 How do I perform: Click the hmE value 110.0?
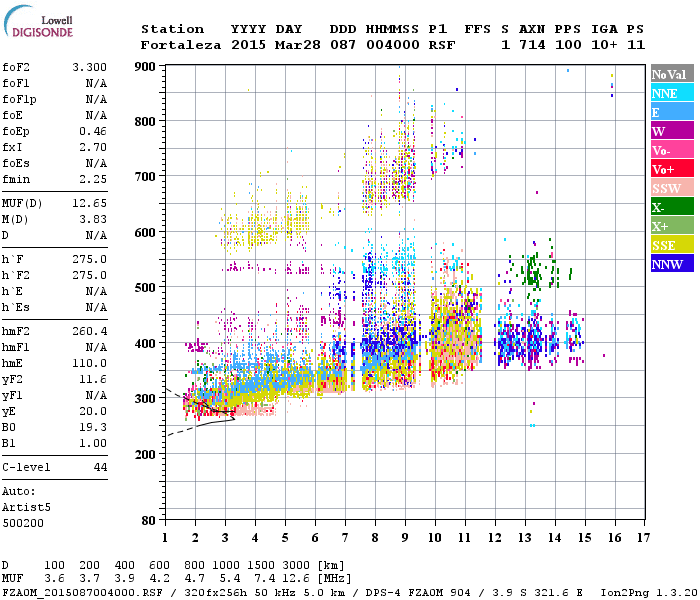pyautogui.click(x=89, y=363)
